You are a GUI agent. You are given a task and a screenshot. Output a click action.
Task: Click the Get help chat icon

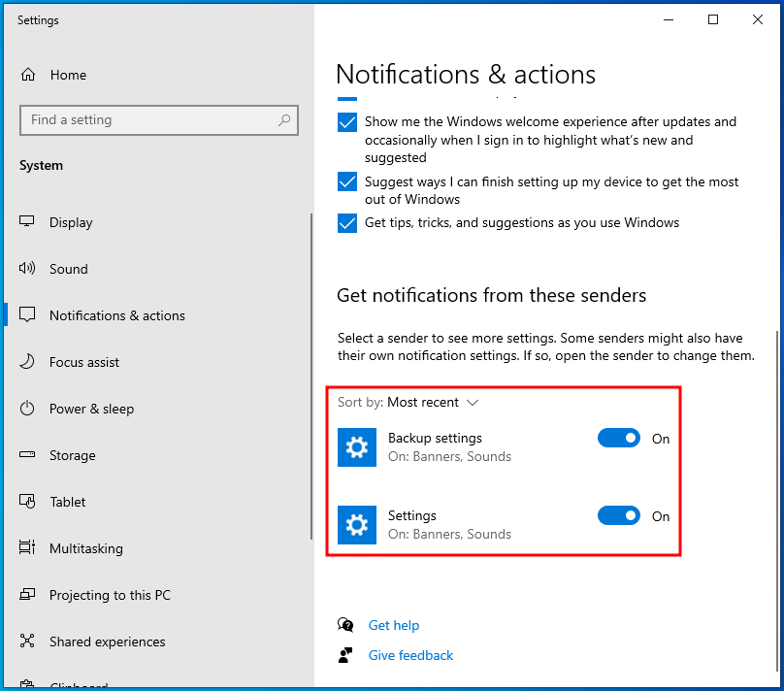tap(345, 625)
